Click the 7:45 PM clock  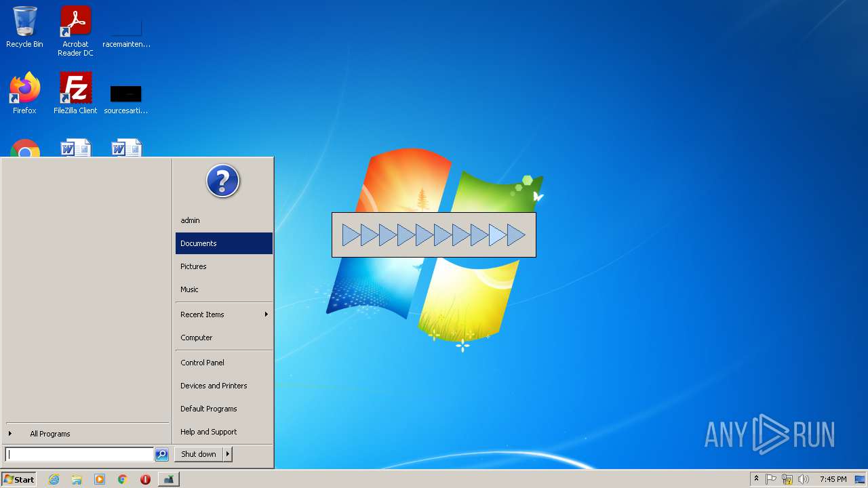pos(833,479)
